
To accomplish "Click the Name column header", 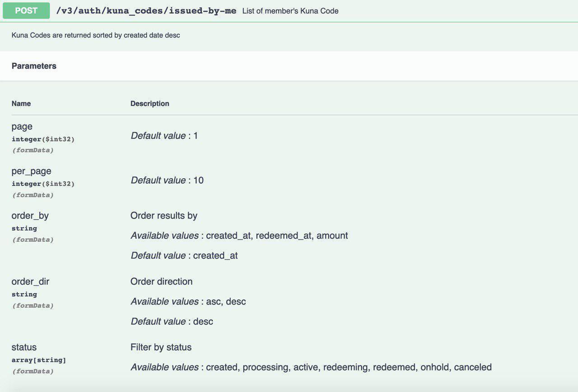I will tap(21, 103).
